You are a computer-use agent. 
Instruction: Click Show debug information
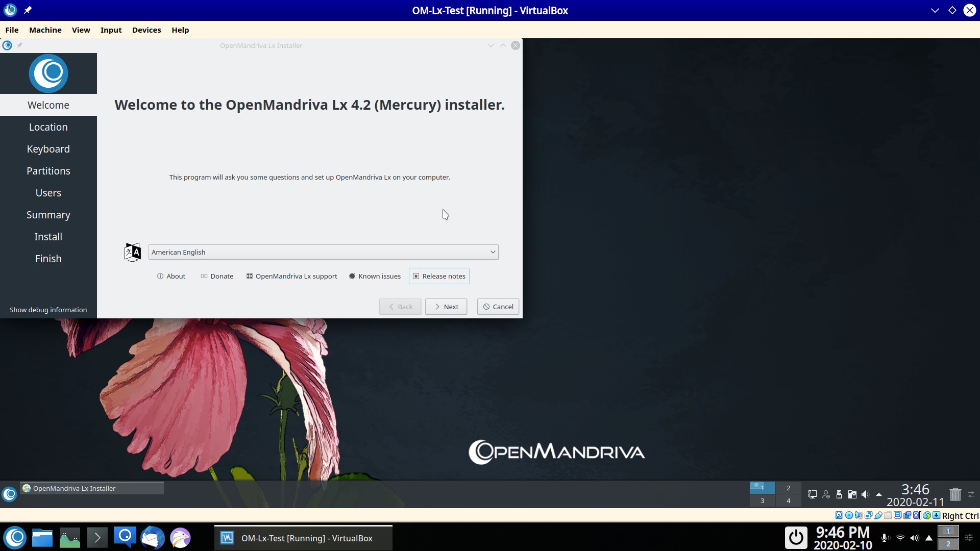[x=48, y=310]
